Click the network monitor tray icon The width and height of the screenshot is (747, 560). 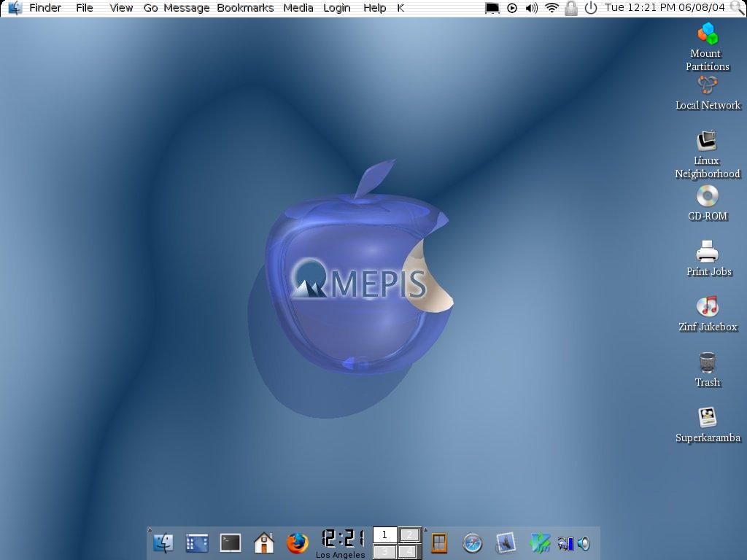pos(565,543)
